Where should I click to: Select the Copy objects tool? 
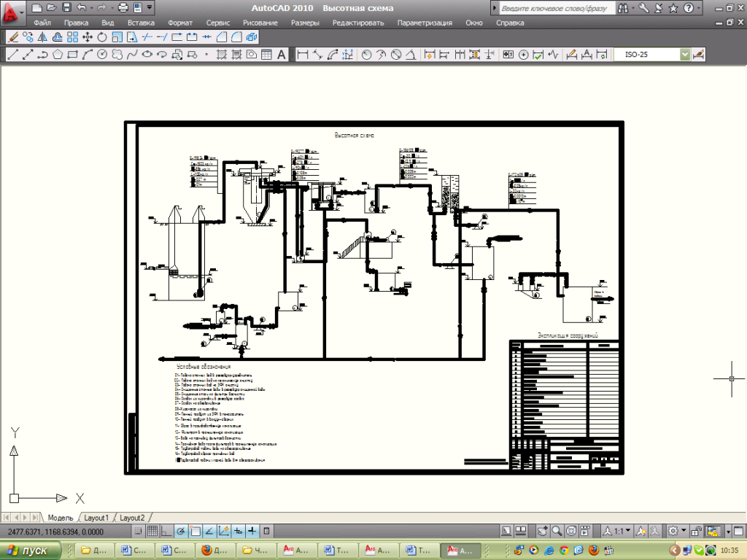point(28,37)
